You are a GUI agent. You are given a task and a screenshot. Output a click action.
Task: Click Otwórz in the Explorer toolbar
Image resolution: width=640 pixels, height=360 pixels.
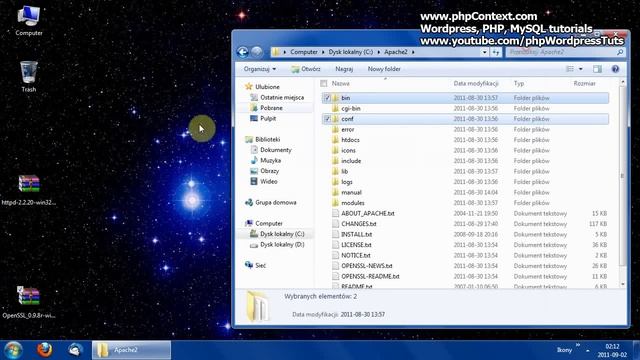306,69
